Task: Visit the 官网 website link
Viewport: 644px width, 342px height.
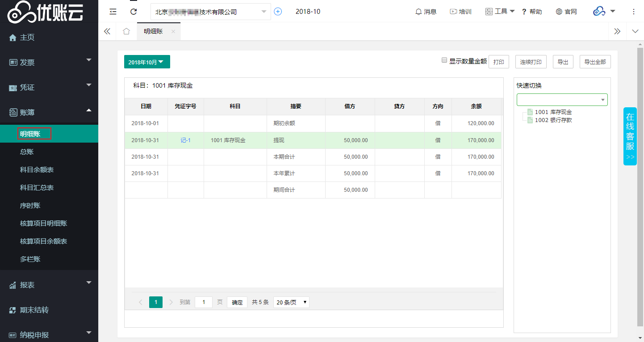Action: click(x=566, y=12)
